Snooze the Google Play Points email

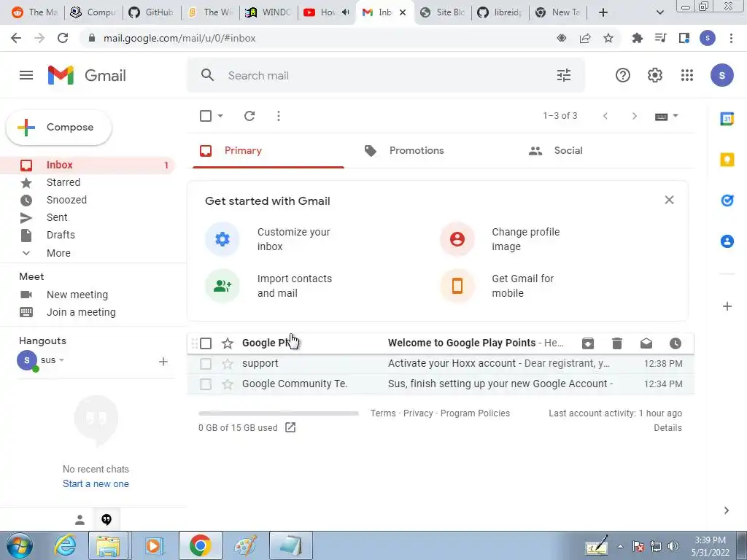coord(675,343)
